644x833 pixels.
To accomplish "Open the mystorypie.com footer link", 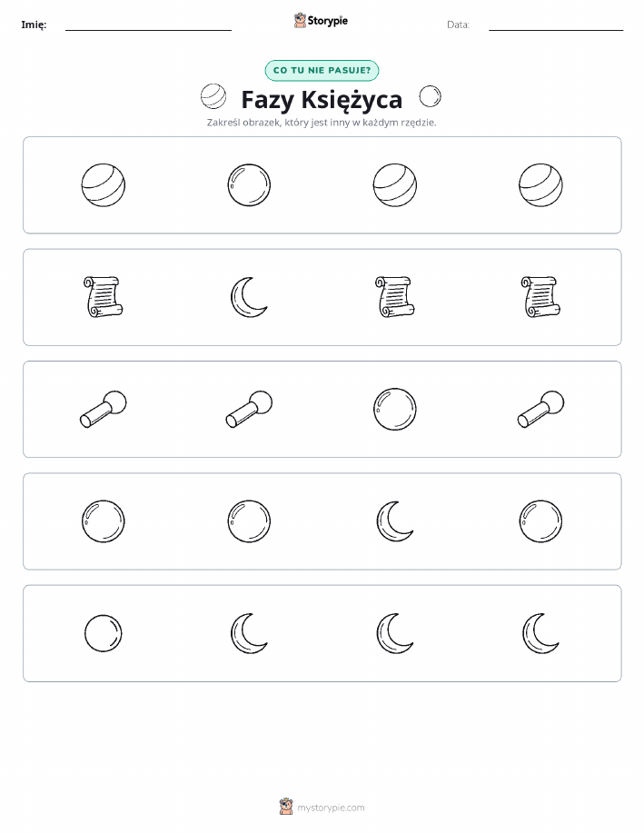I will pos(331,808).
